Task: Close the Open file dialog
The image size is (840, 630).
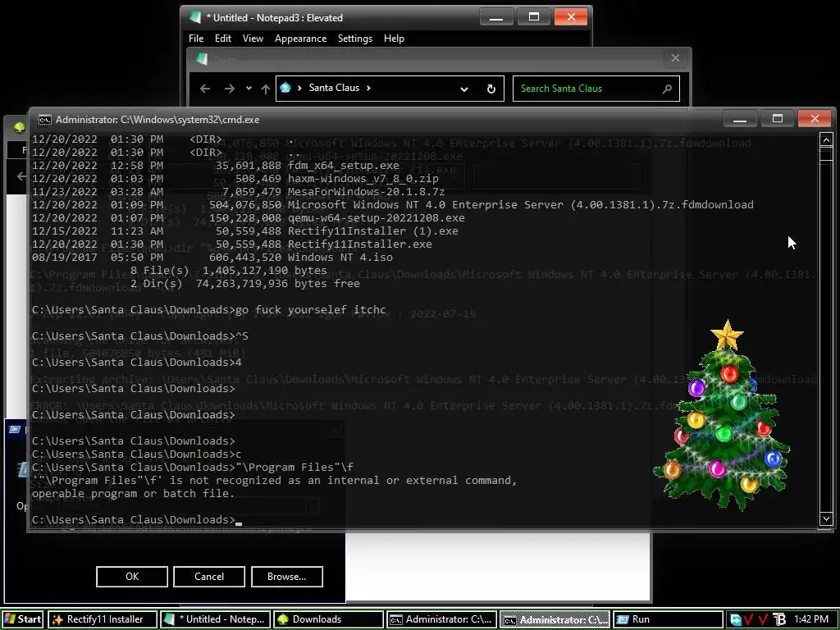Action: point(675,58)
